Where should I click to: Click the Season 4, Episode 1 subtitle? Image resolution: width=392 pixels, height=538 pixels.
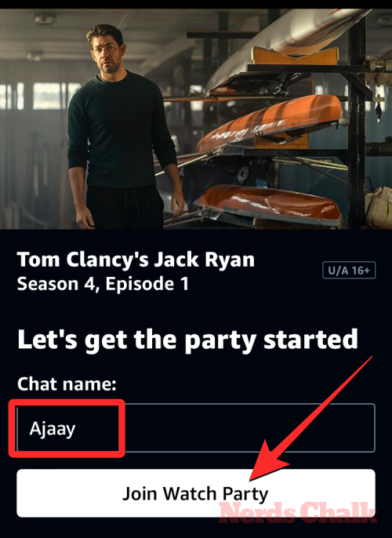tap(103, 284)
